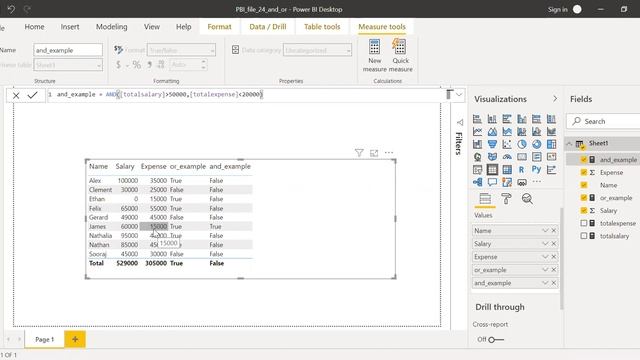Select the donut chart visual
Screen dimensions: 640x360
(x=536, y=144)
